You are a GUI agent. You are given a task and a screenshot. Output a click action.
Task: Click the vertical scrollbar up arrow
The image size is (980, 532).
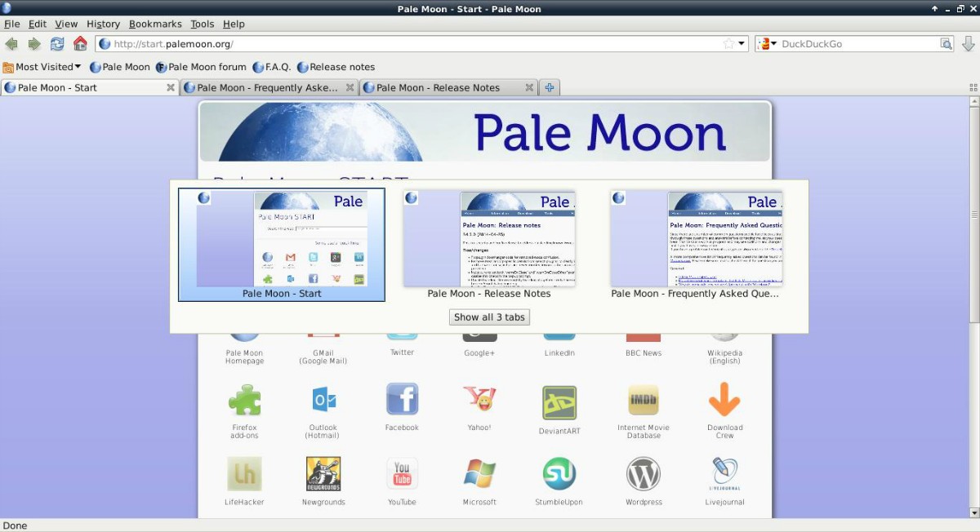coord(973,102)
